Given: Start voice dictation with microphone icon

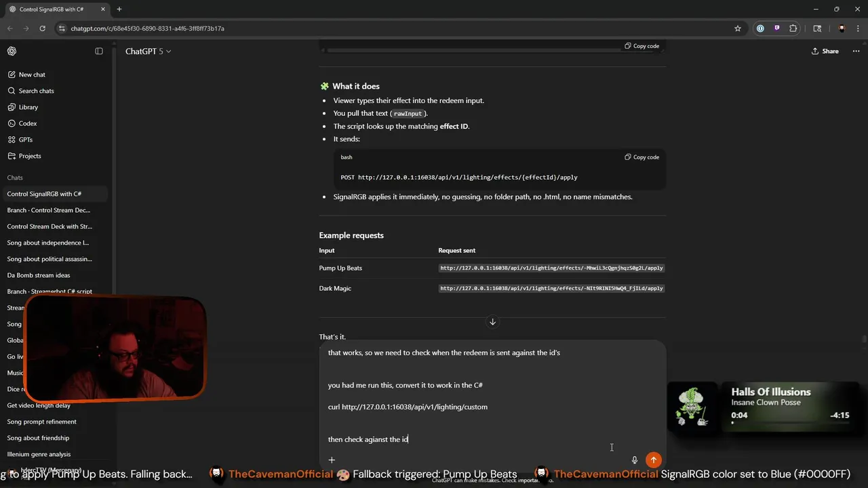Looking at the screenshot, I should click(635, 460).
